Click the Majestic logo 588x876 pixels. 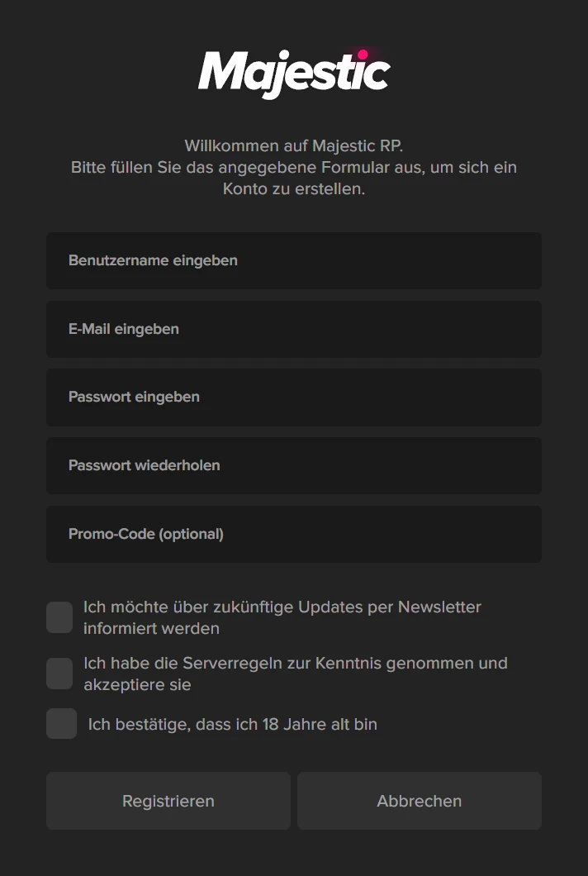coord(294,73)
